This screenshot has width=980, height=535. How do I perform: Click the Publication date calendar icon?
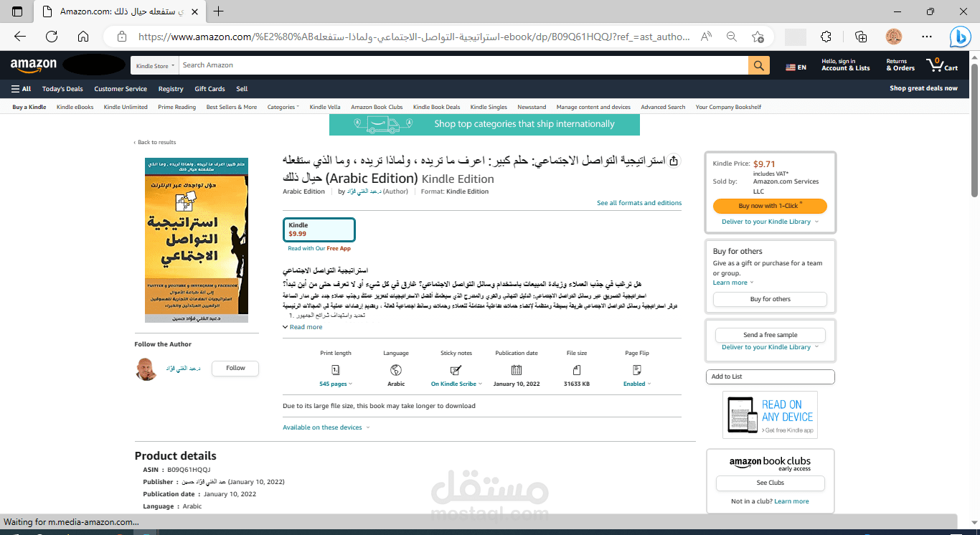point(517,370)
